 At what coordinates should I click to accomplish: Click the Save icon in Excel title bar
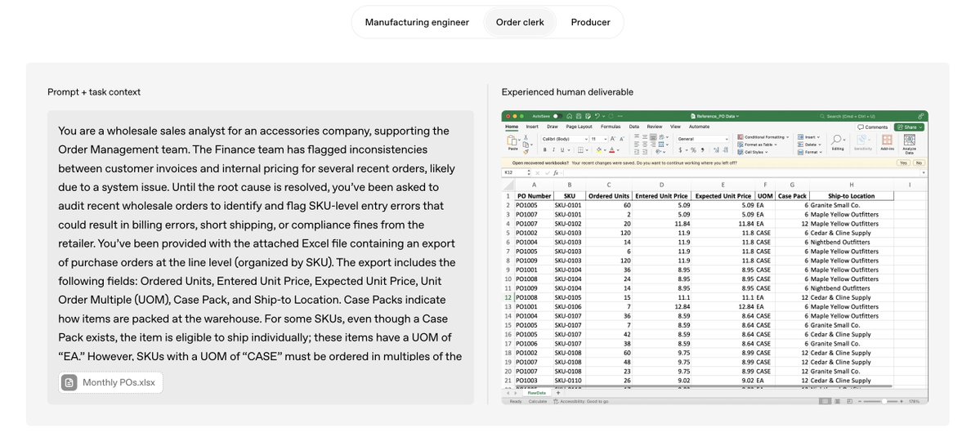click(x=579, y=116)
